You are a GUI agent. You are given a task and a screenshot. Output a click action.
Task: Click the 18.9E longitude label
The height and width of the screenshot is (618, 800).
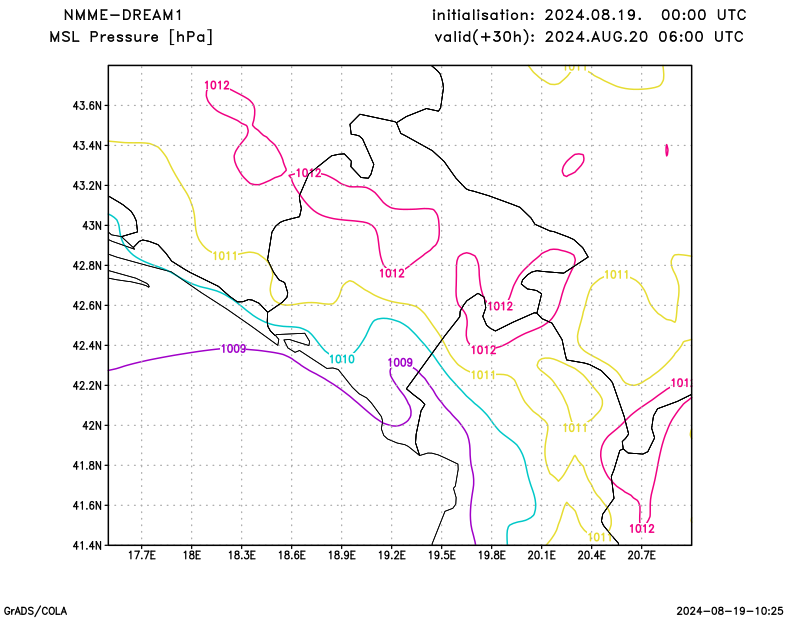pyautogui.click(x=341, y=555)
